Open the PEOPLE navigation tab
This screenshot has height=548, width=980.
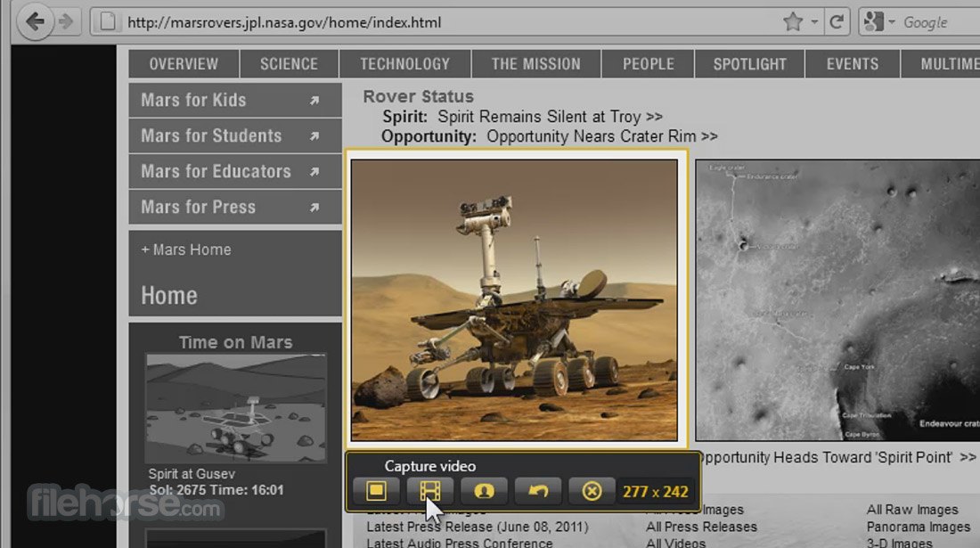coord(648,64)
